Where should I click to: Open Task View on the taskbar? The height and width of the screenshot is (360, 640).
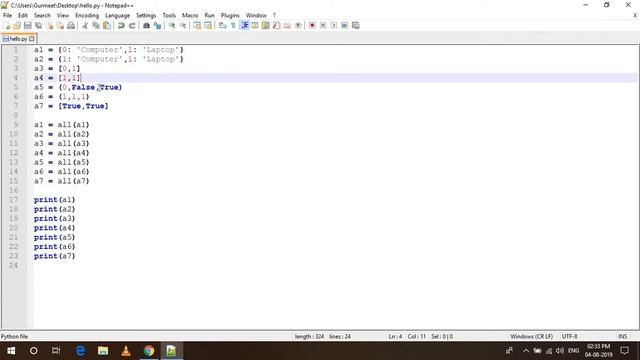(56, 351)
